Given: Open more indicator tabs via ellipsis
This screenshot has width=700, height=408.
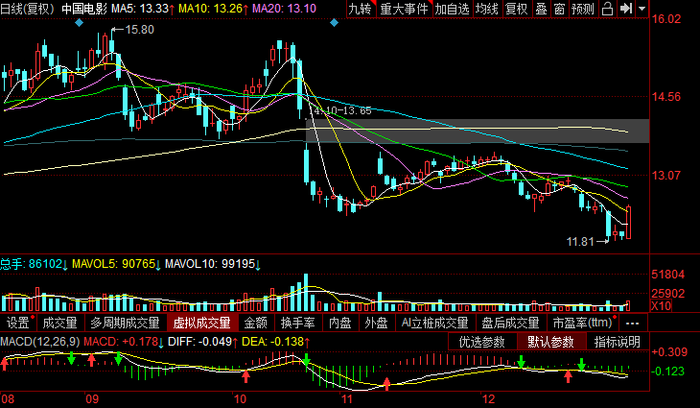Looking at the screenshot, I should click(x=633, y=323).
